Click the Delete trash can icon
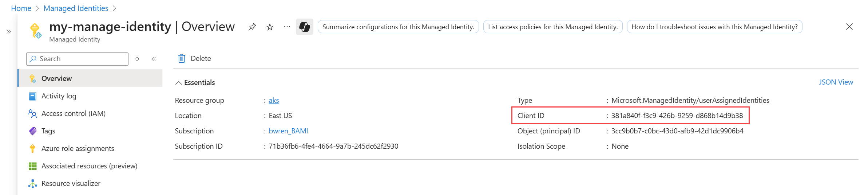The image size is (868, 195). [182, 58]
